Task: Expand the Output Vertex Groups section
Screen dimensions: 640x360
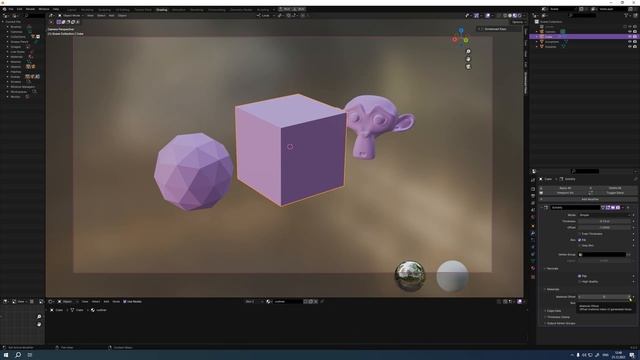Action: coord(560,323)
